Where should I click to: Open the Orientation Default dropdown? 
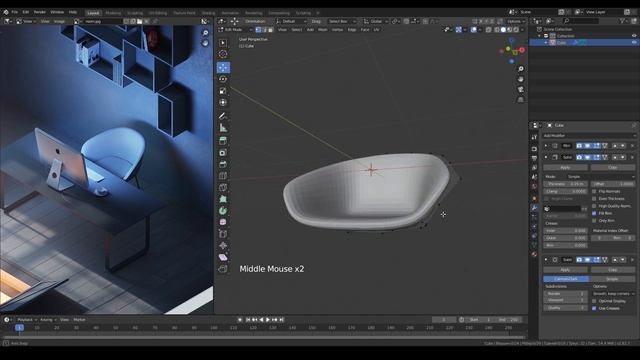point(291,21)
